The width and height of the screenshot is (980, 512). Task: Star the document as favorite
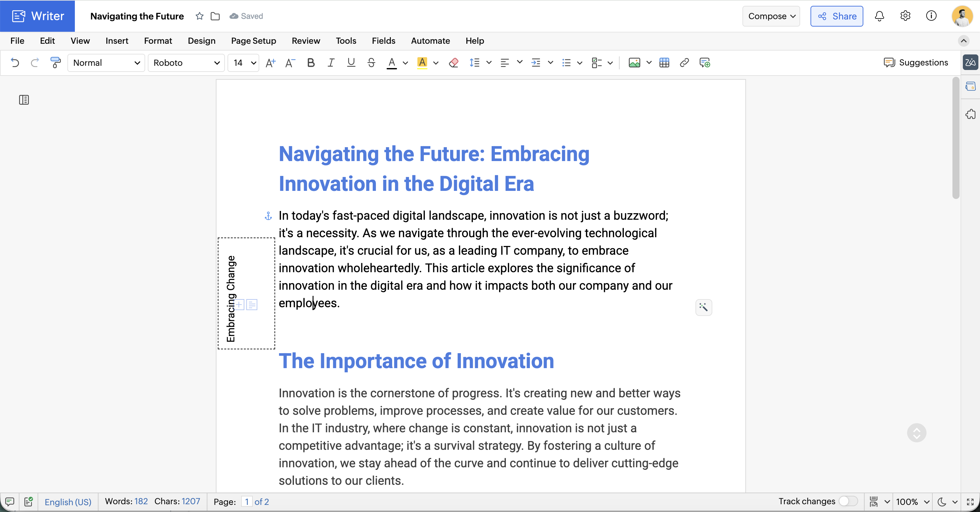coord(199,16)
